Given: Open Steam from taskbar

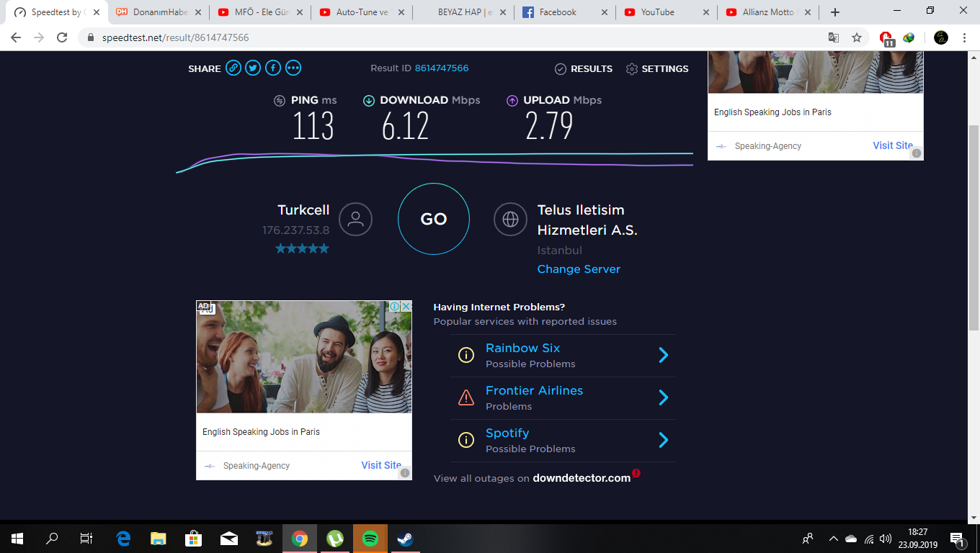Looking at the screenshot, I should [406, 538].
